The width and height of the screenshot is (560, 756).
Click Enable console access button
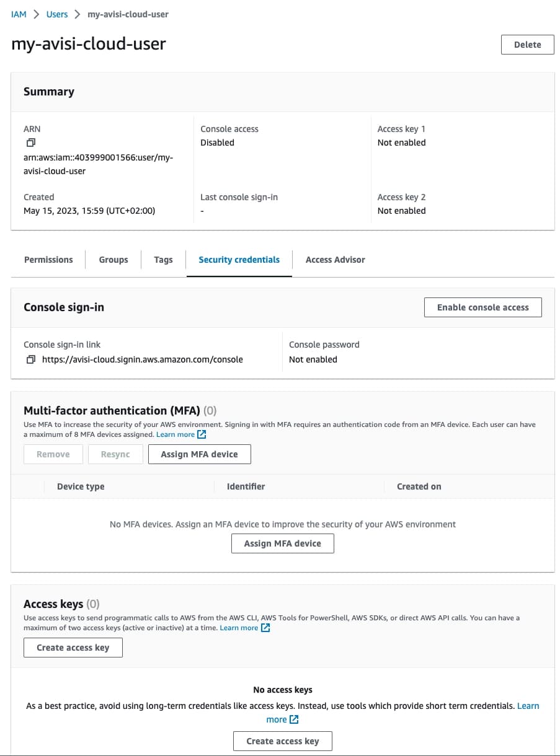[482, 307]
